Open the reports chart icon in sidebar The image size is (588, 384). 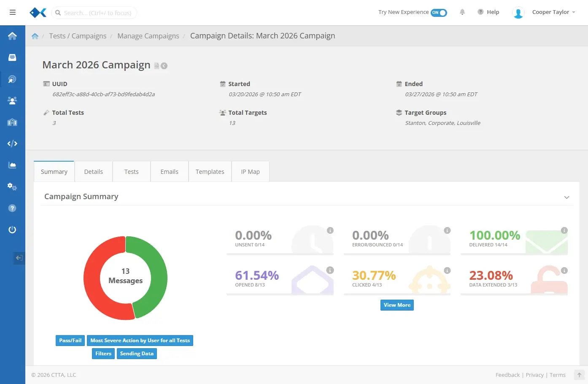12,165
